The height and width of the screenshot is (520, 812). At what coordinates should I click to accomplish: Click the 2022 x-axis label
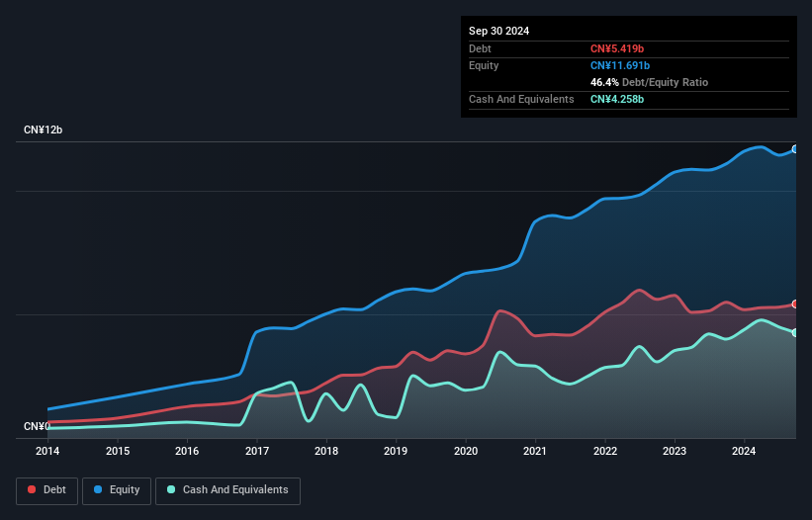605,451
